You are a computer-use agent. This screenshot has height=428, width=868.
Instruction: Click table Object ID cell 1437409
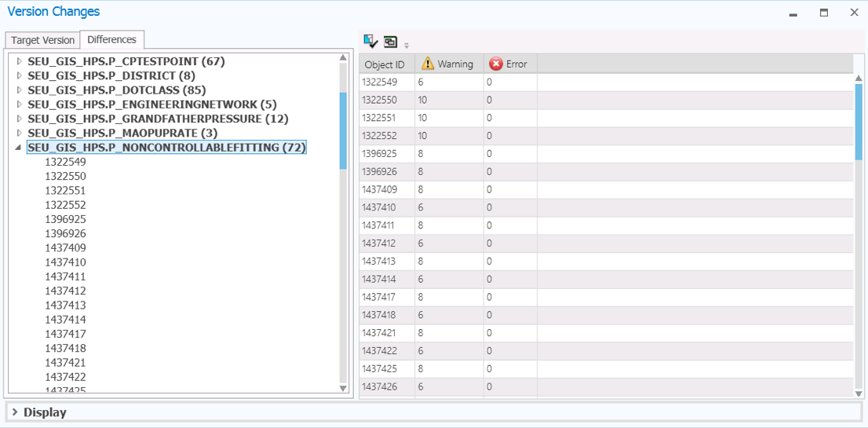coord(386,190)
